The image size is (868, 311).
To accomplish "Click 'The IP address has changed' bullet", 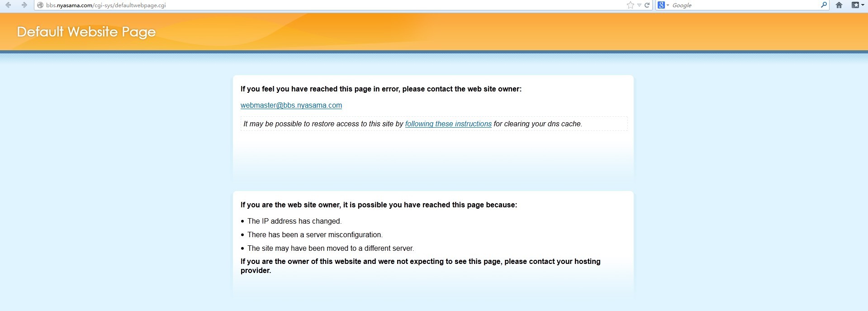I will tap(294, 221).
